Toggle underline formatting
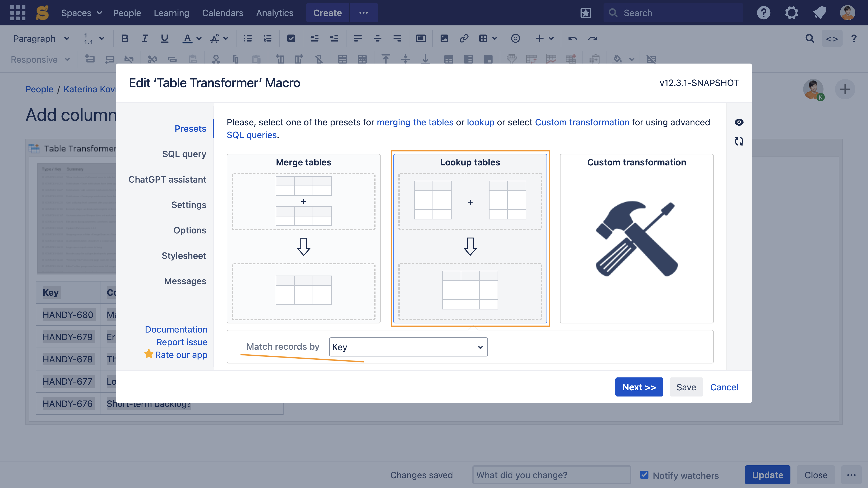This screenshot has width=868, height=488. pos(164,38)
